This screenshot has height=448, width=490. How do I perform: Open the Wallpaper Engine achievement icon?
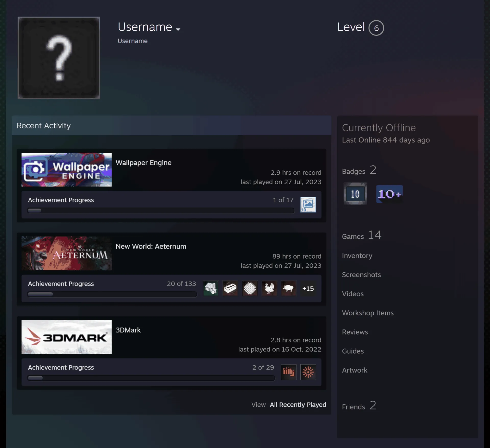(x=308, y=204)
